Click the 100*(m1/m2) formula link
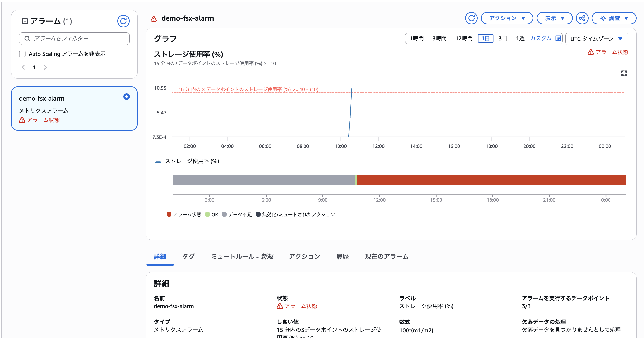Viewport: 644px width, 338px height. [416, 330]
